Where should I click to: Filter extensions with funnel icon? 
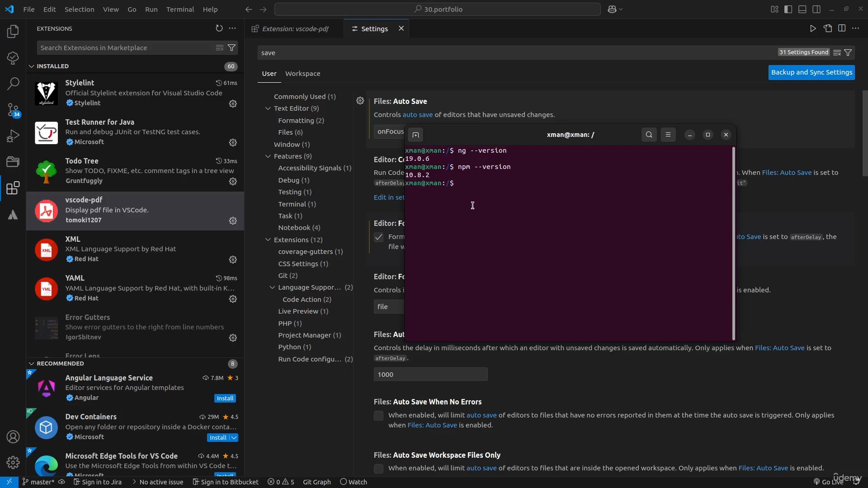click(231, 47)
